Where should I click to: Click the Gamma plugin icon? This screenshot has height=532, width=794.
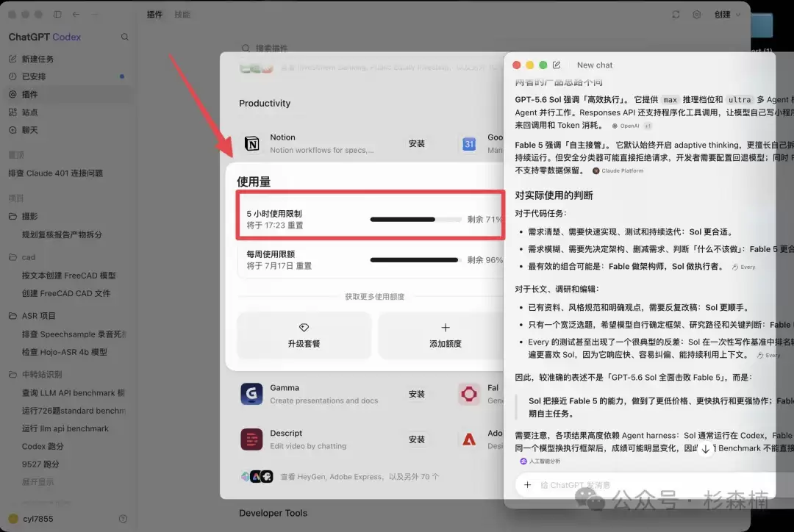point(251,394)
